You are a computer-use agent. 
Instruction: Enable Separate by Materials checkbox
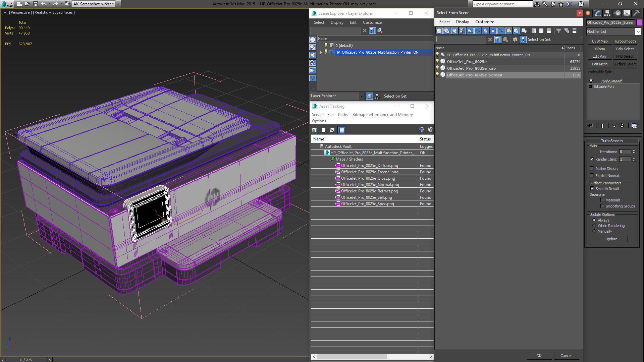pos(602,200)
